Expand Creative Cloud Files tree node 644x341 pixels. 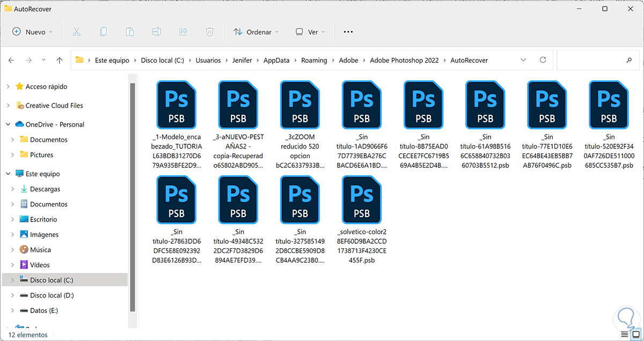pos(8,106)
